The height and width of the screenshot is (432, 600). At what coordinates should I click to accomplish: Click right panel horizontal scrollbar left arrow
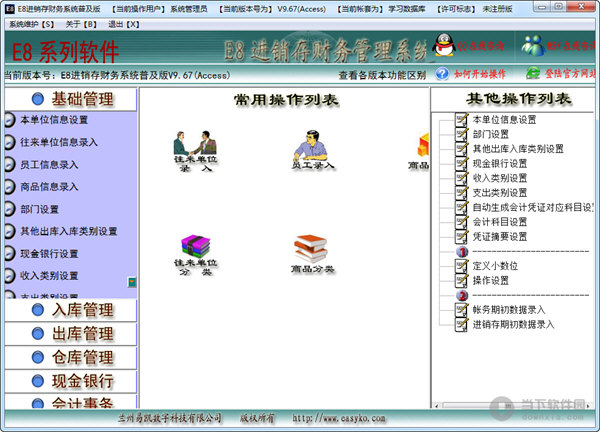[x=437, y=405]
